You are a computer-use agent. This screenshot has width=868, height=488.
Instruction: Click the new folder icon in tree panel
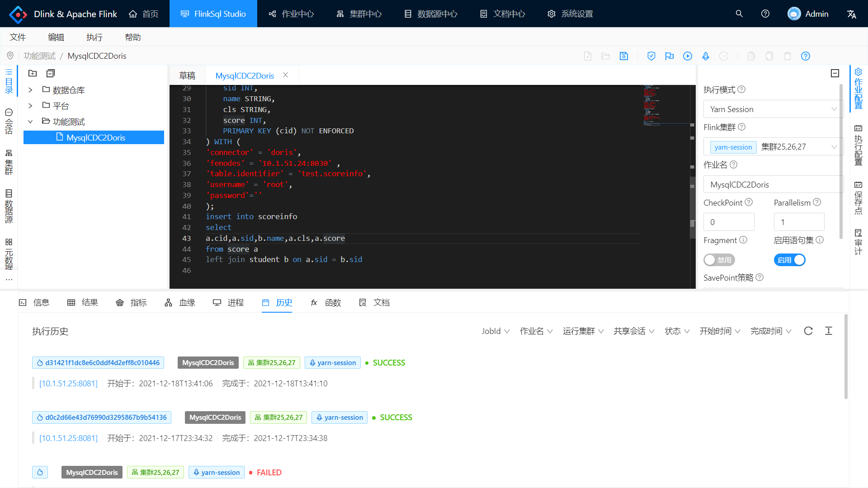33,73
